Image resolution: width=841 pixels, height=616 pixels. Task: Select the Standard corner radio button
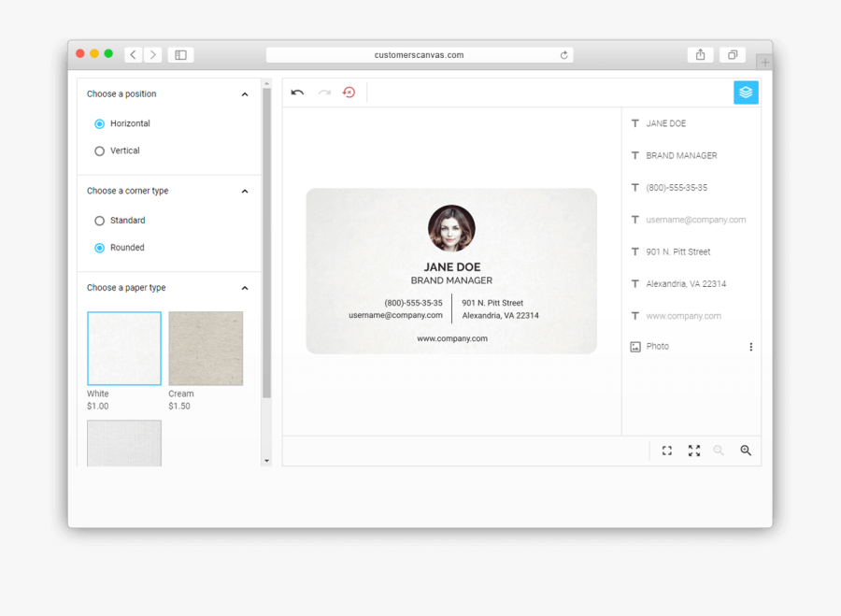pyautogui.click(x=99, y=222)
